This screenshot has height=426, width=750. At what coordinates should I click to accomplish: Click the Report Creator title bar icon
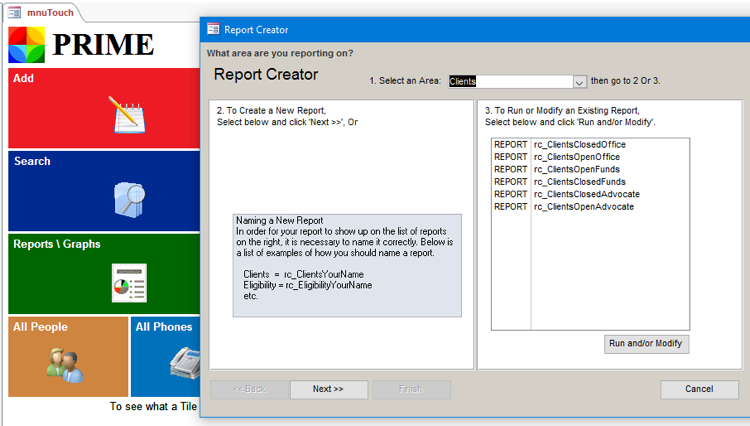coord(213,30)
